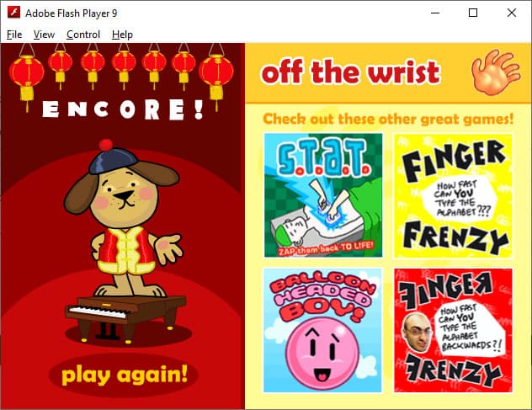The height and width of the screenshot is (410, 532).
Task: Open the red backwards Finger Frenzy thumbnail
Action: pyautogui.click(x=453, y=330)
